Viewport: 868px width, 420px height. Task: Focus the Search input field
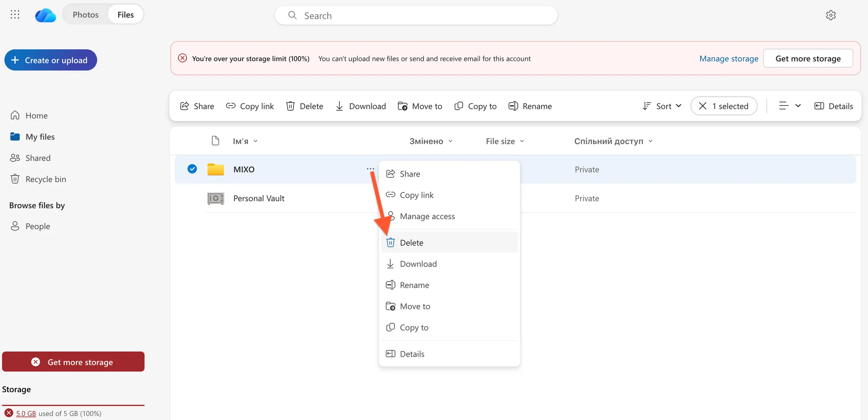(416, 16)
